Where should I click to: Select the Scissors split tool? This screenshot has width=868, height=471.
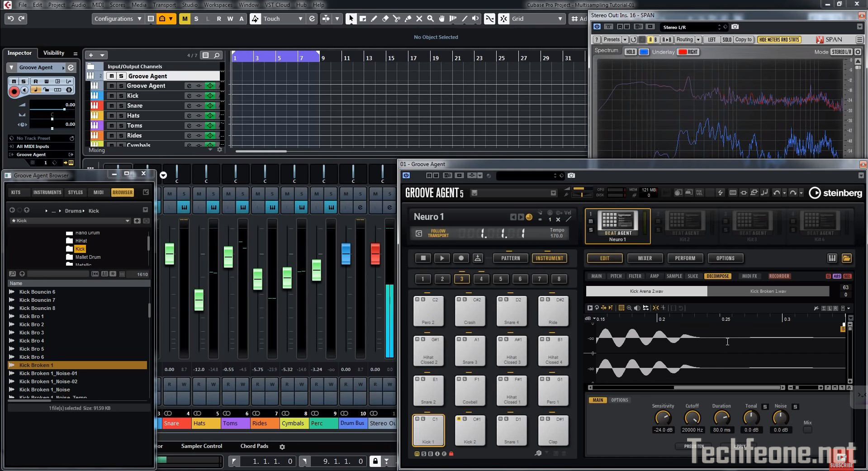397,19
